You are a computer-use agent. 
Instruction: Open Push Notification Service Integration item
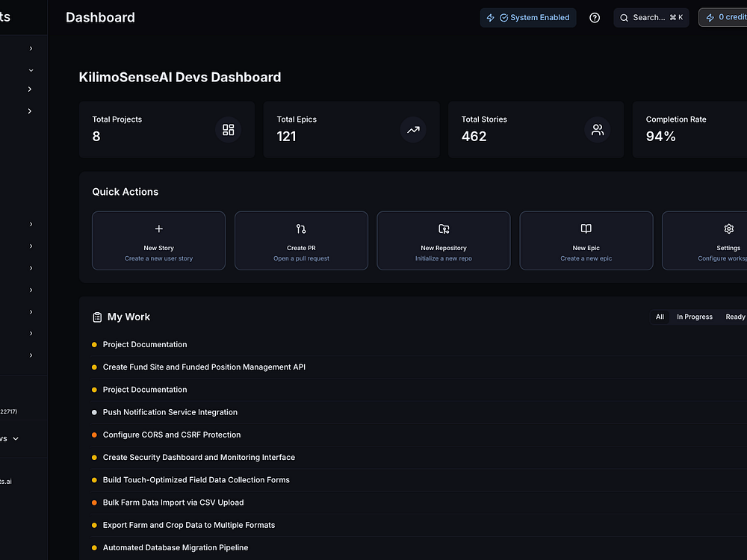(170, 412)
